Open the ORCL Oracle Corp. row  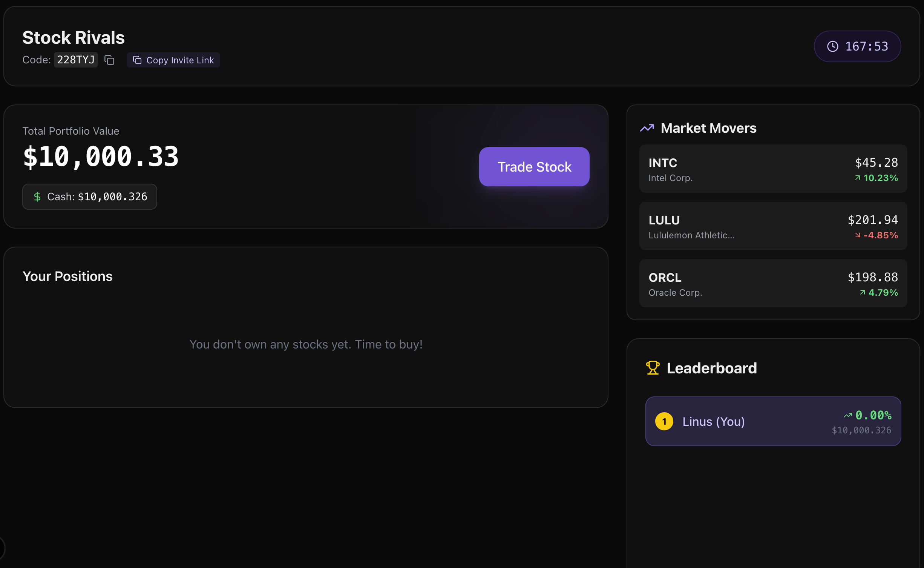click(773, 284)
